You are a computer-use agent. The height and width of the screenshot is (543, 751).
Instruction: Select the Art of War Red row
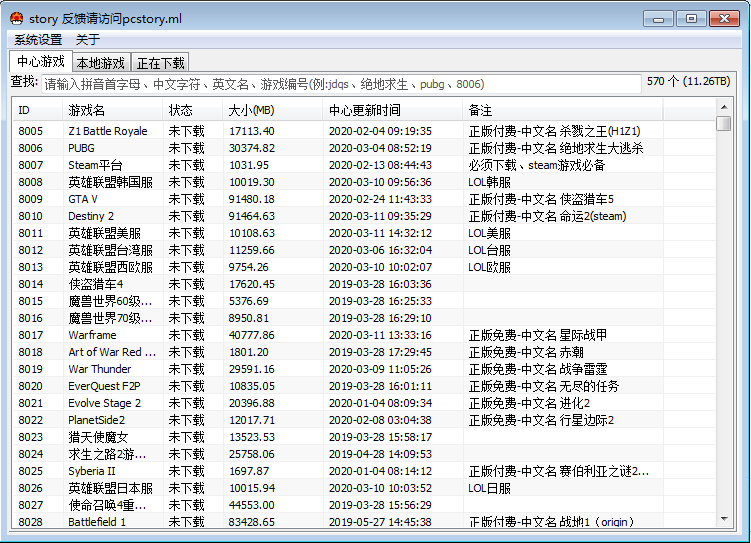(x=364, y=352)
